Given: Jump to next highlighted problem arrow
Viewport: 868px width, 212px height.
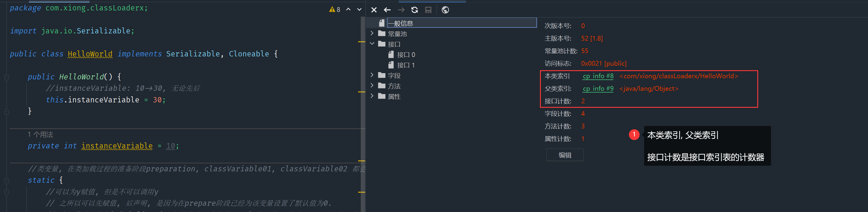Looking at the screenshot, I should tap(359, 10).
